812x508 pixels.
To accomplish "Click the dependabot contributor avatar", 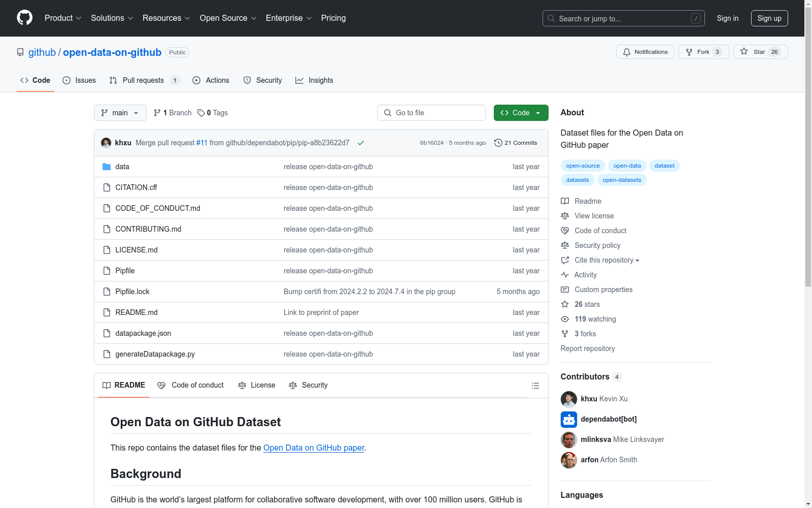I will pos(569,420).
